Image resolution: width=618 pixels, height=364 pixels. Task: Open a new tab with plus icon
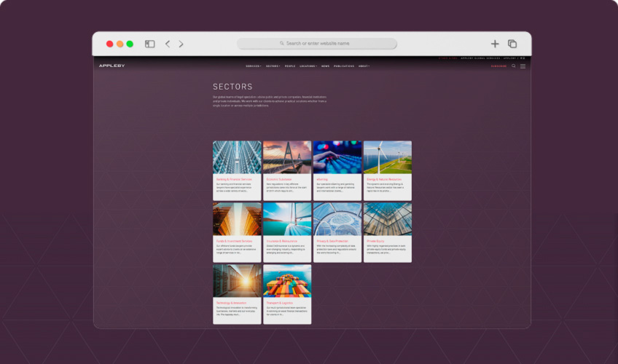(495, 44)
